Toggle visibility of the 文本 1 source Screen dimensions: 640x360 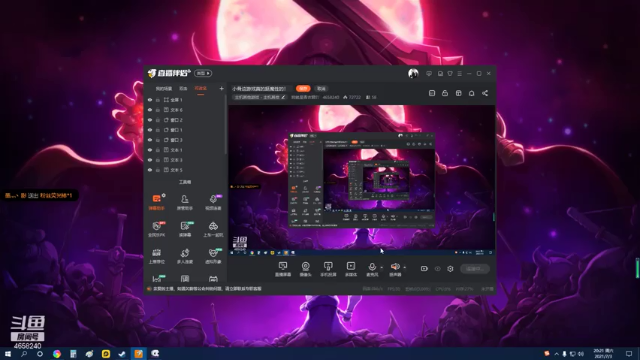[x=150, y=150]
